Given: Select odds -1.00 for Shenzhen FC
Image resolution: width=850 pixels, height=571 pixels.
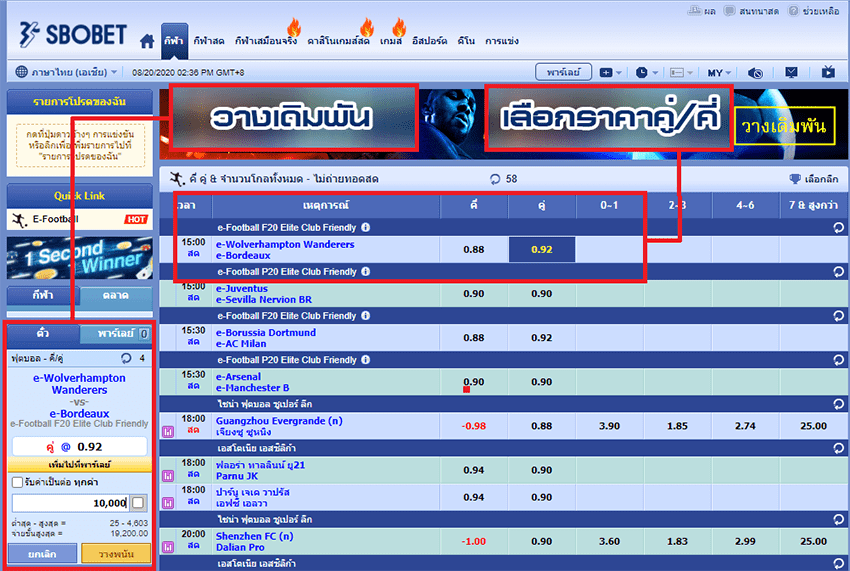Looking at the screenshot, I should click(474, 541).
